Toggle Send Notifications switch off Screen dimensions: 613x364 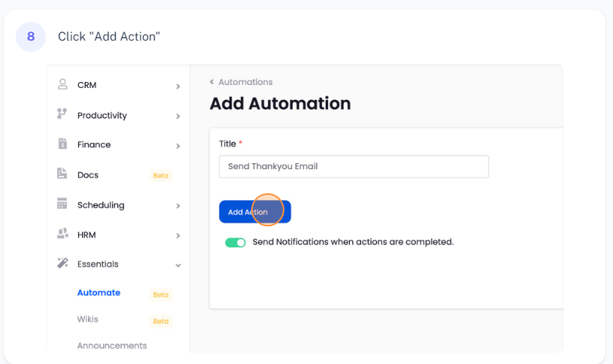pyautogui.click(x=235, y=243)
